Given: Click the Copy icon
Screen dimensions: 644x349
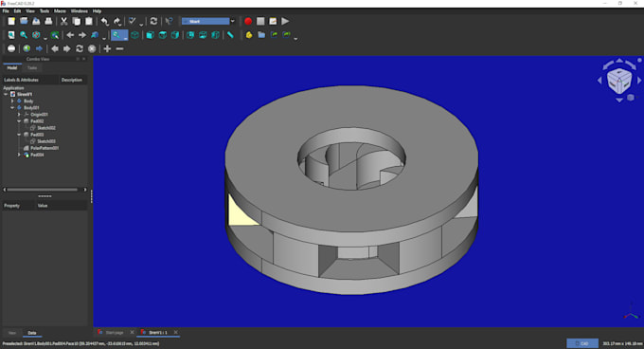Looking at the screenshot, I should [77, 21].
